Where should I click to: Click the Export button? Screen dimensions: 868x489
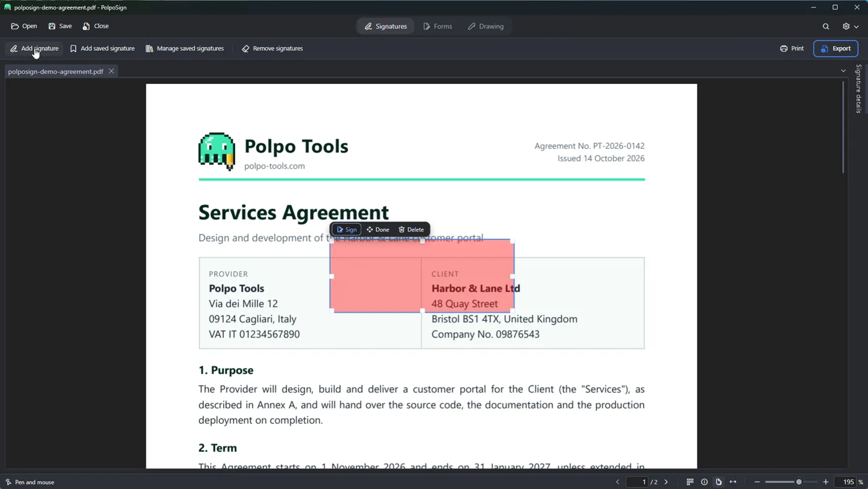(836, 48)
